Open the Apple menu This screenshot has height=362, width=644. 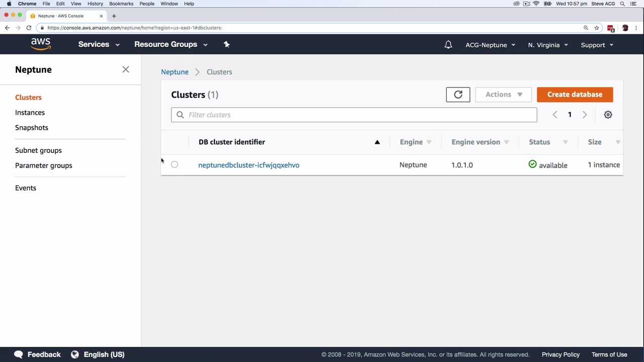click(9, 4)
